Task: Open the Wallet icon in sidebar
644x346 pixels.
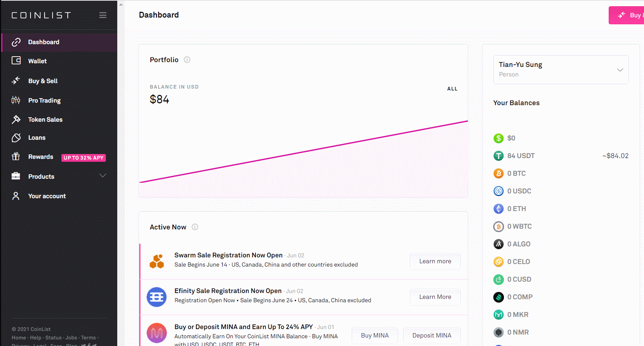Action: point(16,61)
